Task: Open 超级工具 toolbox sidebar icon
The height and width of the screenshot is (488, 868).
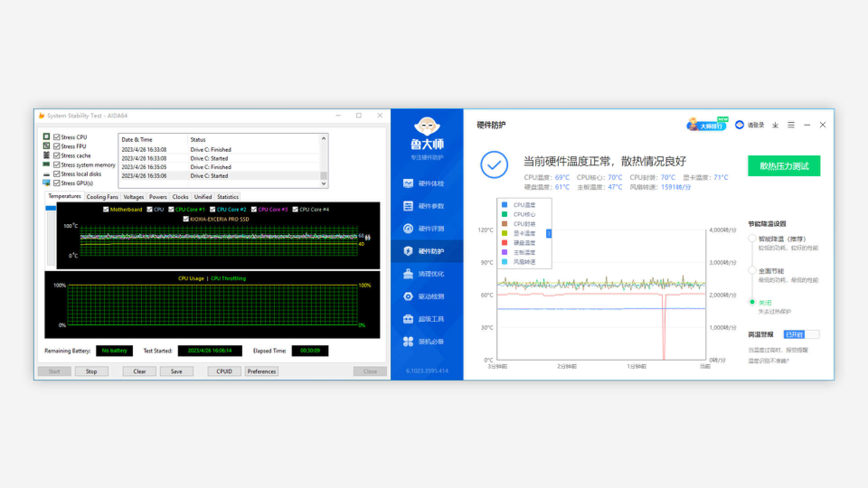Action: pyautogui.click(x=408, y=319)
